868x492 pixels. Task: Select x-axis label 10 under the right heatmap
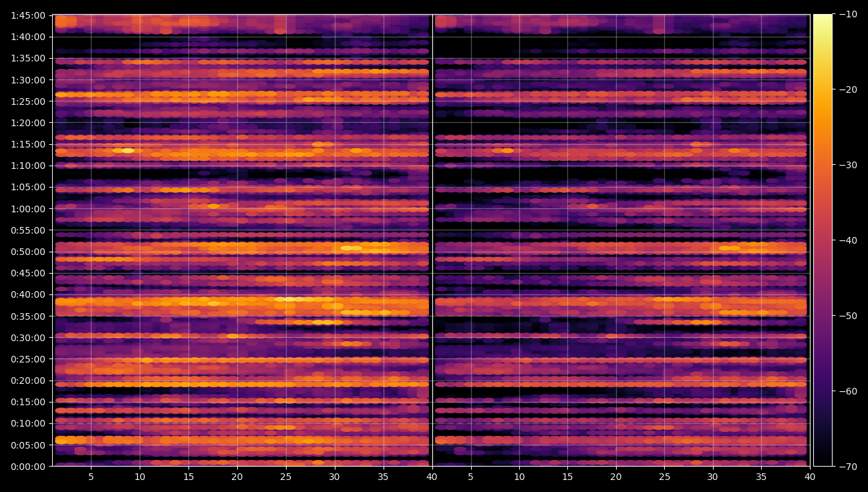(519, 477)
